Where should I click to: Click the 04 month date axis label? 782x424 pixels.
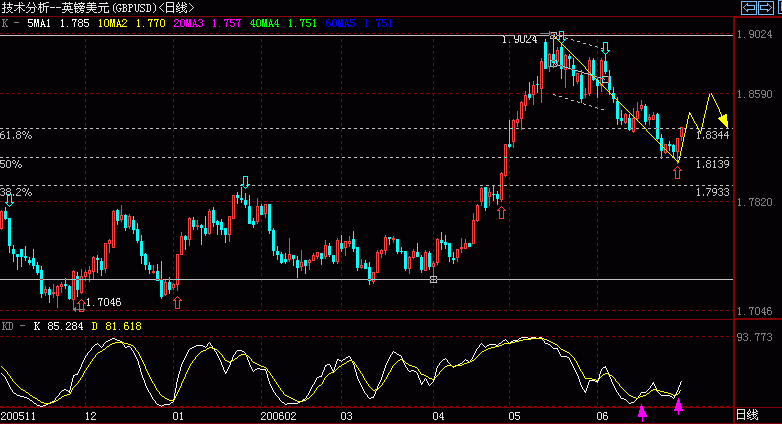coord(438,416)
